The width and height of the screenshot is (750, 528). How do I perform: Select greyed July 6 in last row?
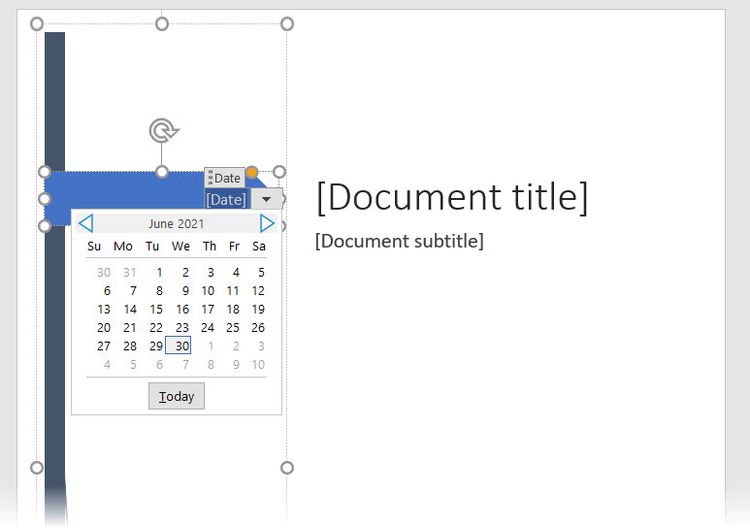tap(159, 364)
